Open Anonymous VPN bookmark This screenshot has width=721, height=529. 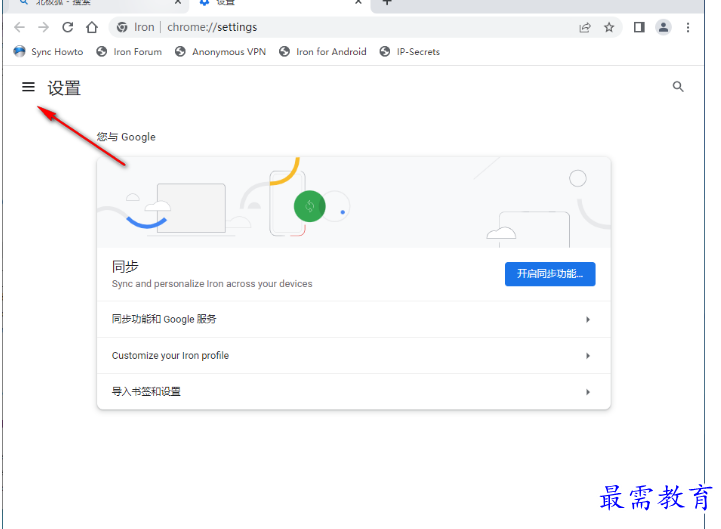pyautogui.click(x=220, y=52)
